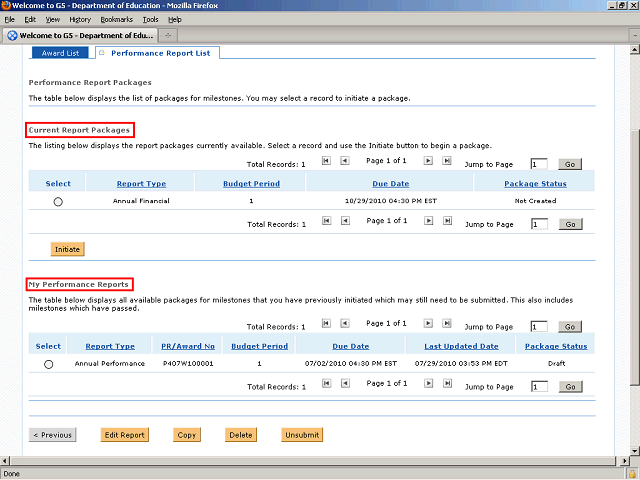Click next page arrow in My Performance Reports top pager

click(428, 324)
